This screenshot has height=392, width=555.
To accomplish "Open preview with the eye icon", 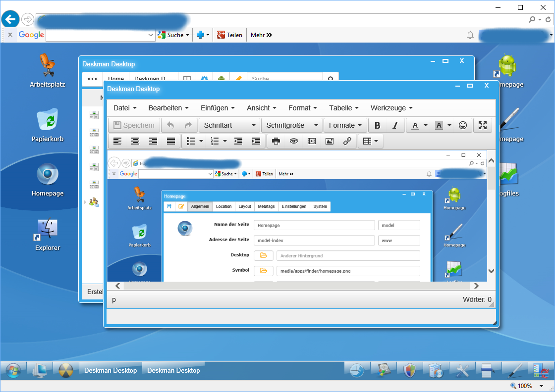I will click(294, 142).
